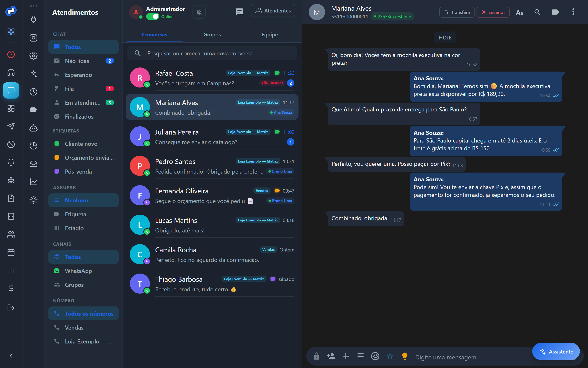Filter by Vendas number
Image resolution: width=588 pixels, height=368 pixels.
(x=83, y=327)
